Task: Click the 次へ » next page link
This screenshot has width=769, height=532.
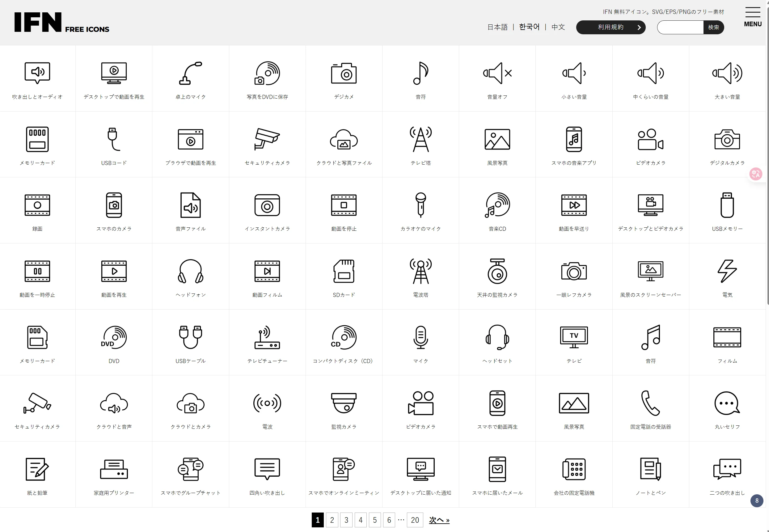Action: click(439, 520)
